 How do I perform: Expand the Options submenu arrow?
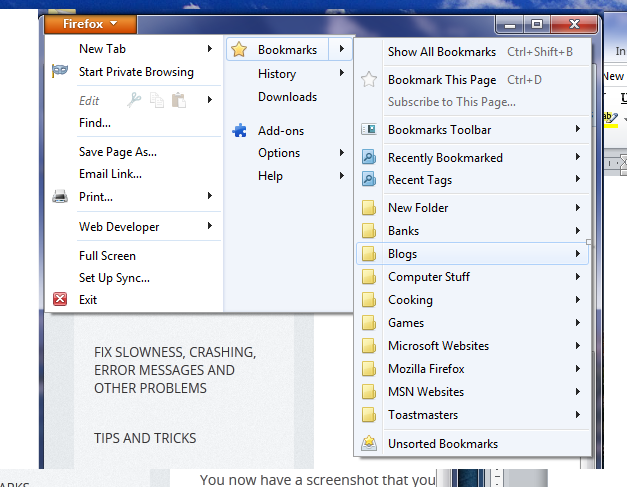point(341,152)
